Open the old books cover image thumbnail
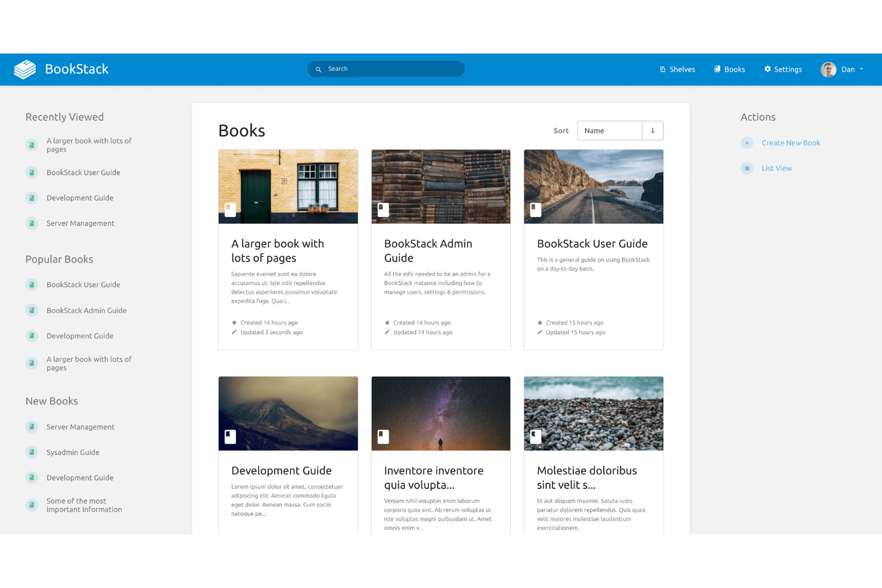The width and height of the screenshot is (882, 588). pyautogui.click(x=441, y=186)
